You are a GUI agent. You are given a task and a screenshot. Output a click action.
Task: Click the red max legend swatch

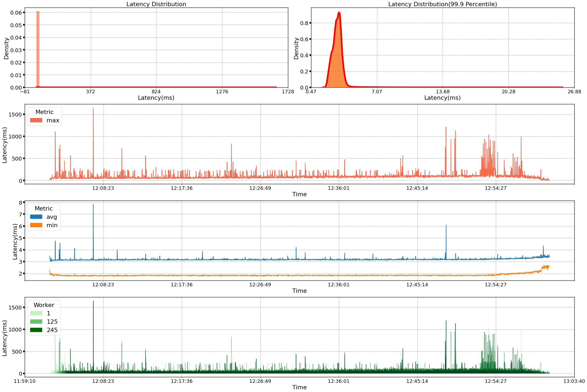tap(36, 120)
